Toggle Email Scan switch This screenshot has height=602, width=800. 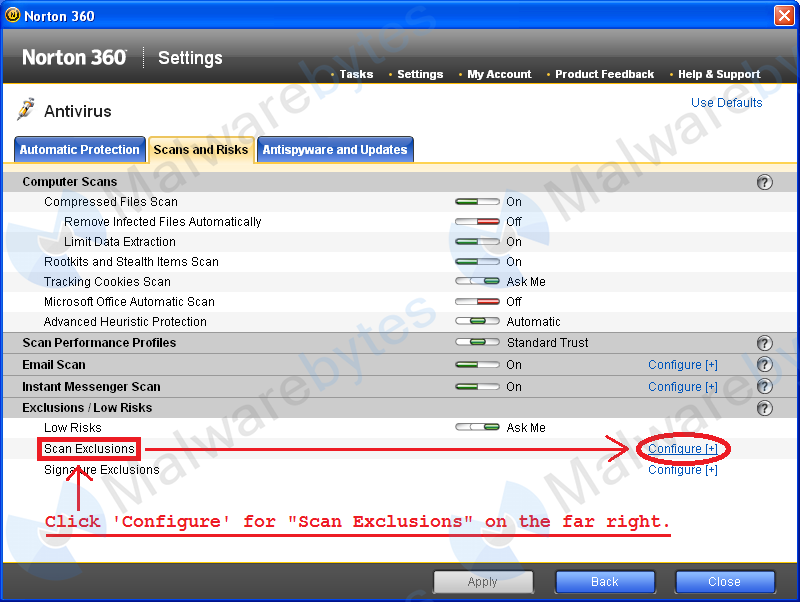pyautogui.click(x=477, y=365)
